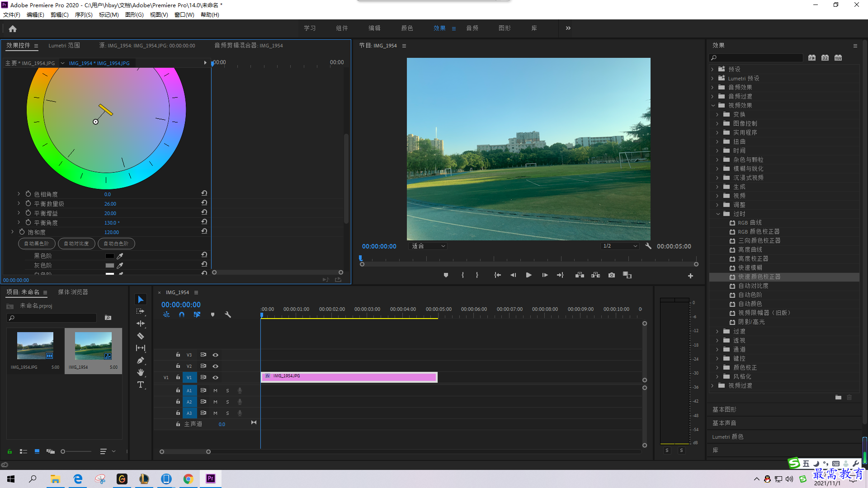Create new bin in project panel
This screenshot has width=868, height=488.
pos(108,318)
